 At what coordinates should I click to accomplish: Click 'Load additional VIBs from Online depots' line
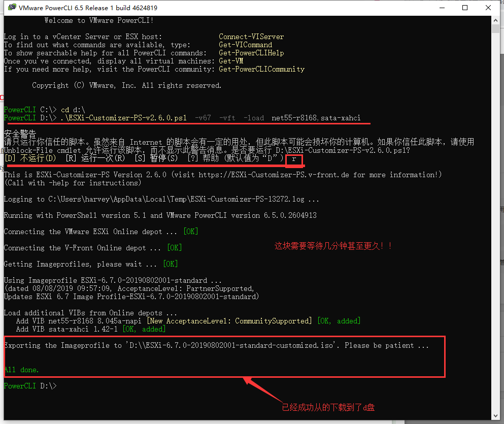pos(90,313)
